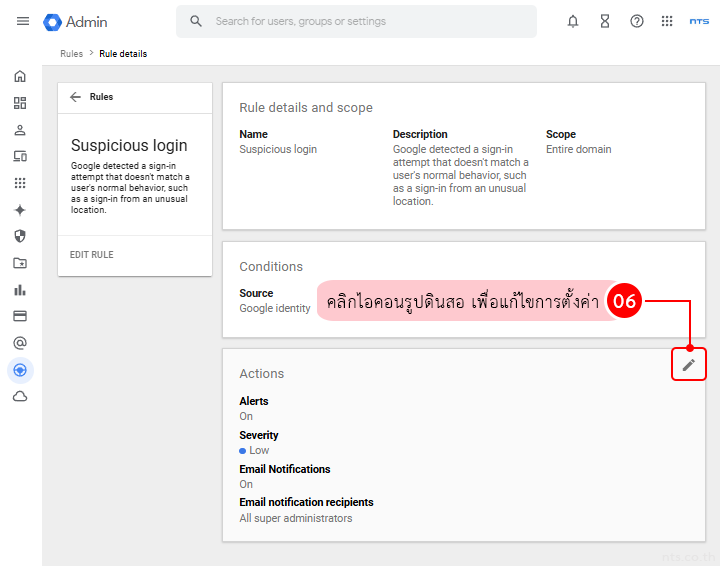Click the NTS account avatar

(699, 21)
